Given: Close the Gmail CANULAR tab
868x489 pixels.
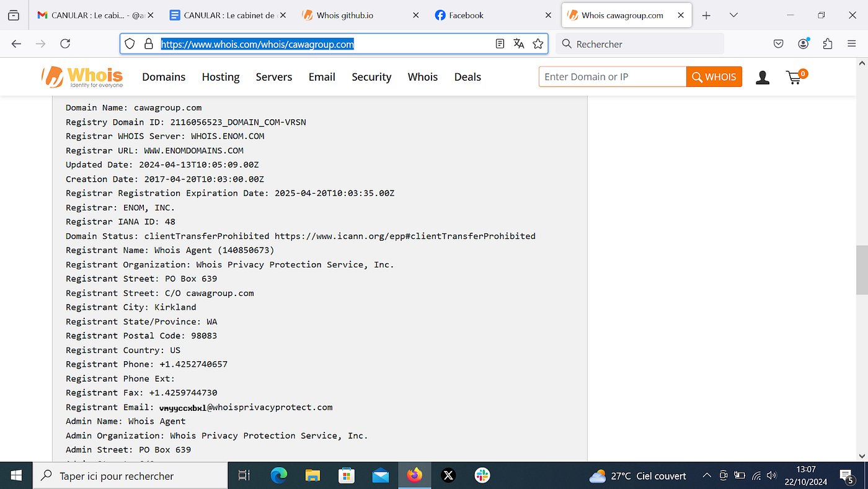Looking at the screenshot, I should click(x=151, y=16).
